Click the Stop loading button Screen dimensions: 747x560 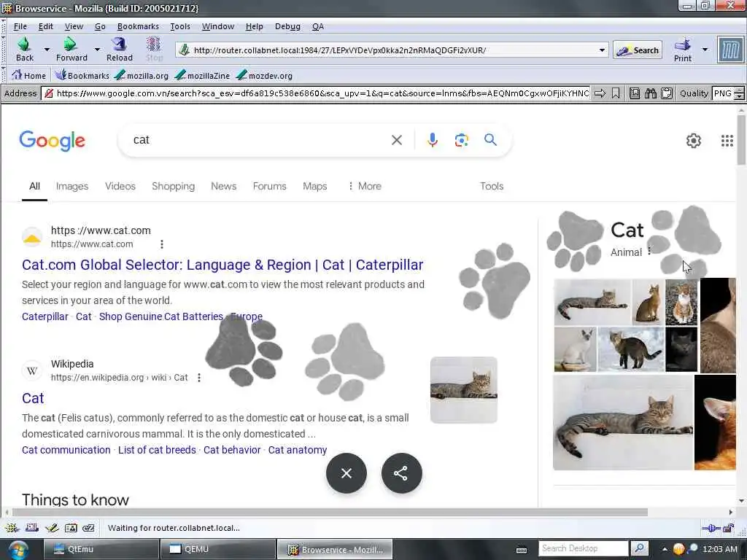pyautogui.click(x=154, y=50)
